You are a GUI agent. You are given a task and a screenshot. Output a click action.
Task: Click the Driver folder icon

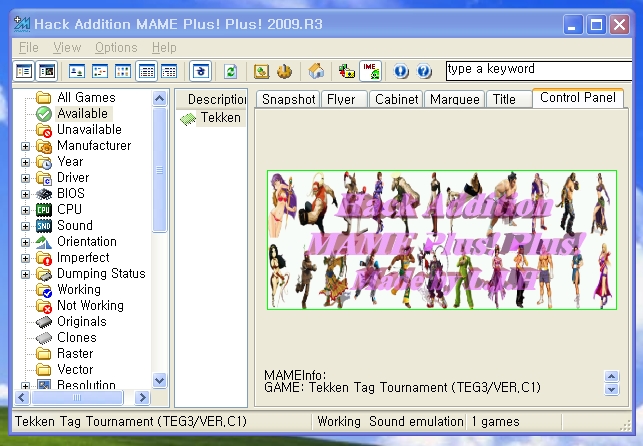(44, 178)
